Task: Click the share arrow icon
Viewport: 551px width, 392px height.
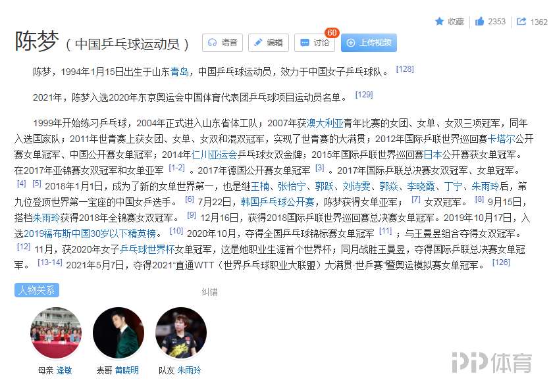Action: tap(521, 22)
